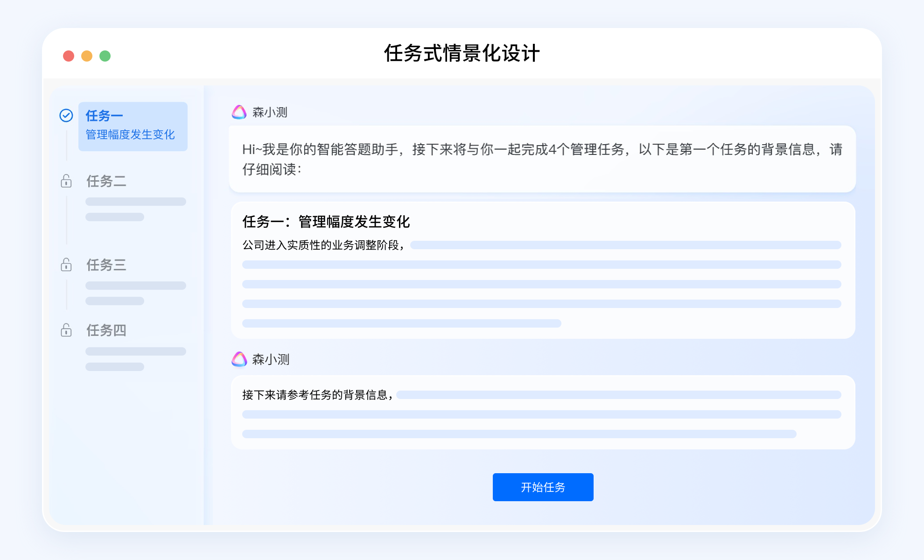The image size is (924, 560).
Task: Click the red window close dot
Action: (69, 56)
